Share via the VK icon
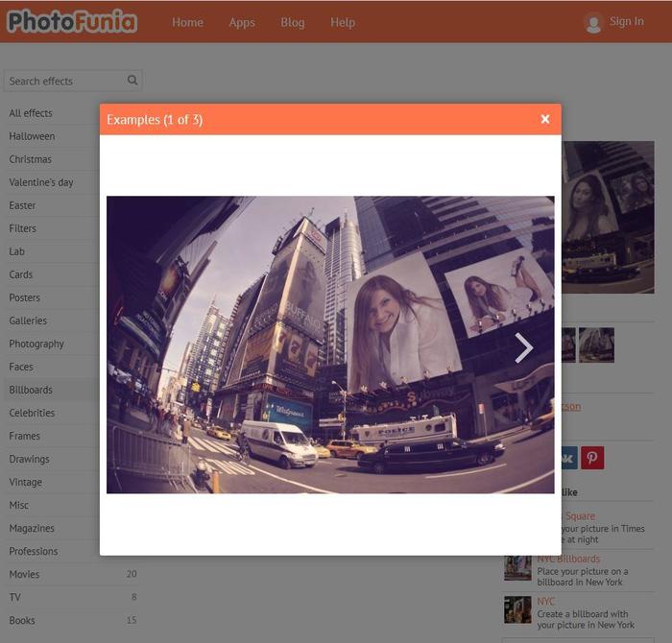This screenshot has width=672, height=643. click(569, 458)
